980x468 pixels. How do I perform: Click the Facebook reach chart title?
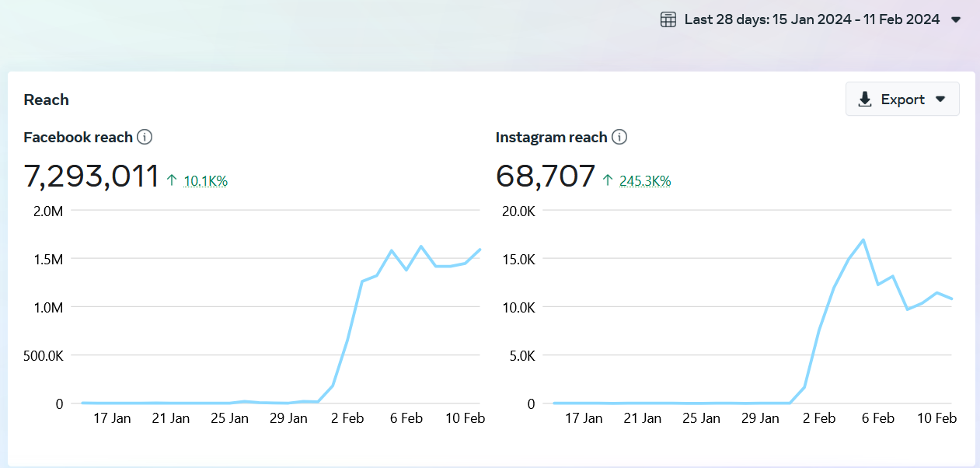click(x=78, y=138)
